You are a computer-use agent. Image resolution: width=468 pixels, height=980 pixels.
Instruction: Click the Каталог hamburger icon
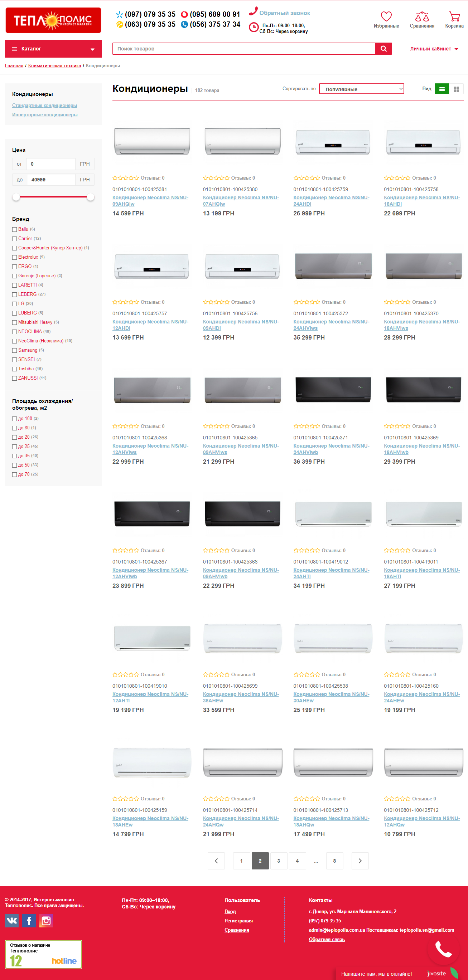(x=15, y=49)
